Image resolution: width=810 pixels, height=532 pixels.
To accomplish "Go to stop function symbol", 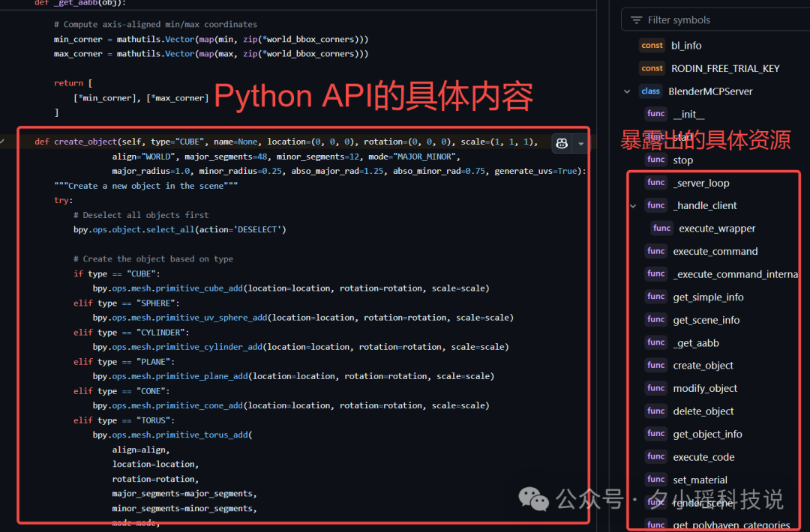I will pos(683,160).
